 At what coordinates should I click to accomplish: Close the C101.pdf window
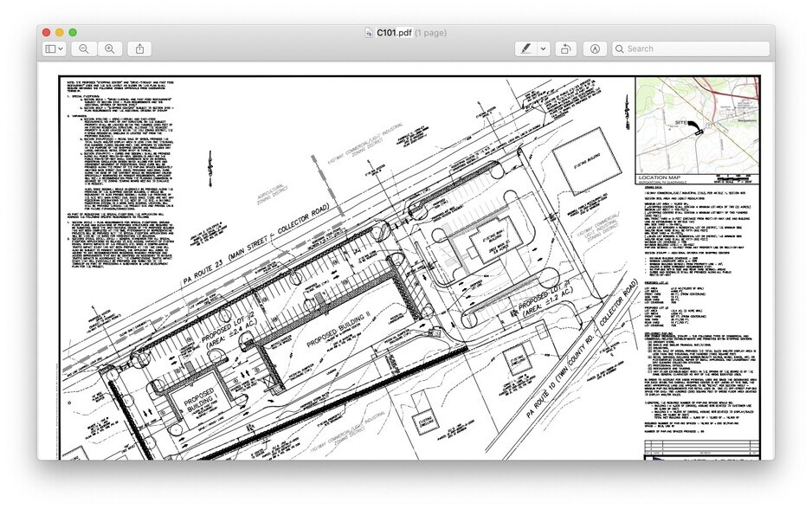(x=47, y=33)
